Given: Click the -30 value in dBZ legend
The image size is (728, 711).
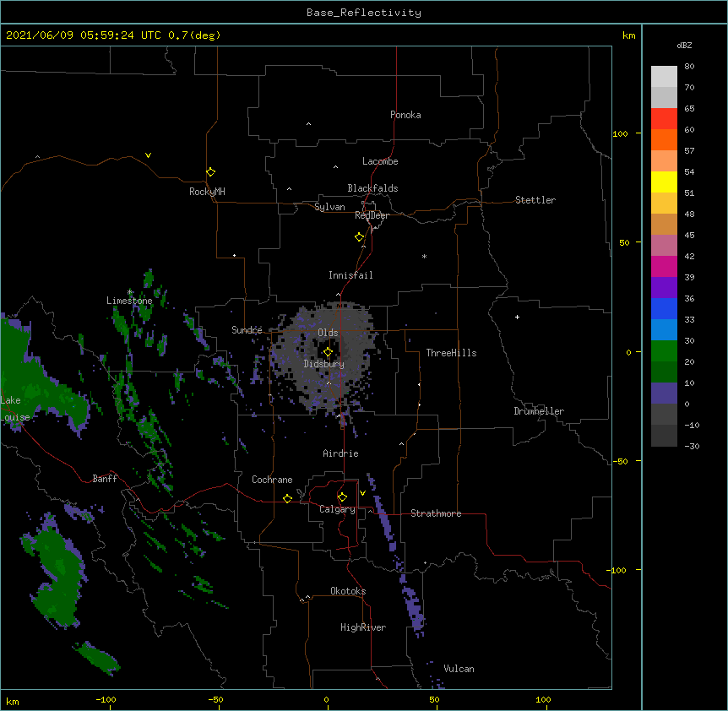Looking at the screenshot, I should (692, 446).
